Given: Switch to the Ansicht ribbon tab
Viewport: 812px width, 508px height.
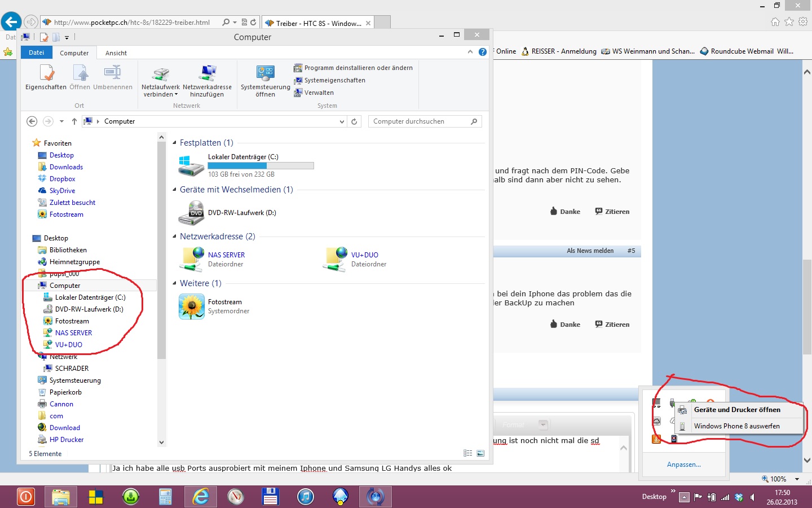Looking at the screenshot, I should click(x=116, y=53).
